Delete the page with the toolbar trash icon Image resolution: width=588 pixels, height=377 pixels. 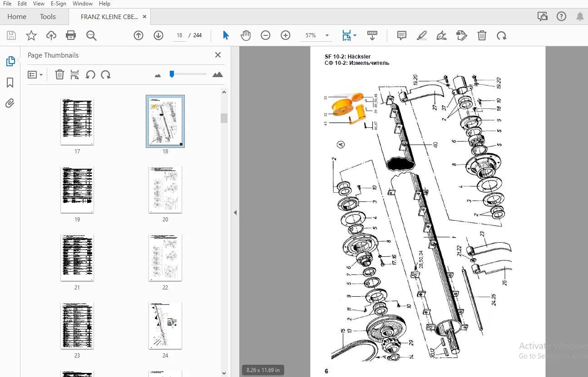(482, 35)
